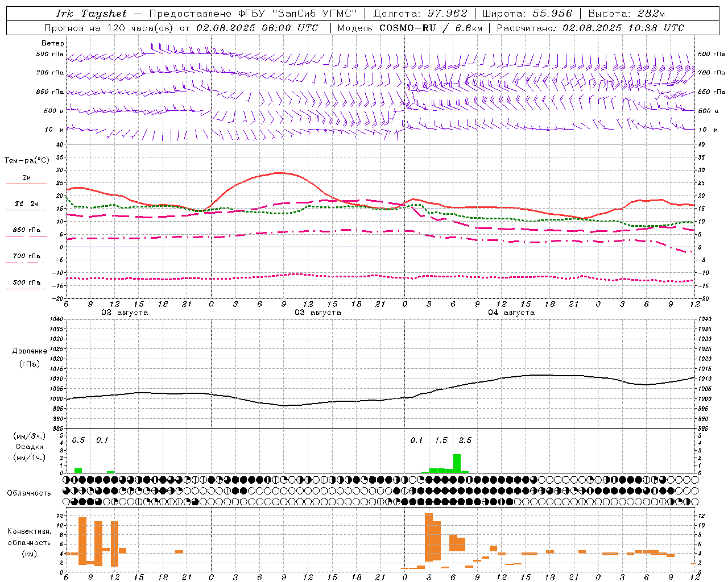Screen dimensions: 728x582
Task: Click the "Td 2м" dew point legend entry
Action: click(27, 203)
